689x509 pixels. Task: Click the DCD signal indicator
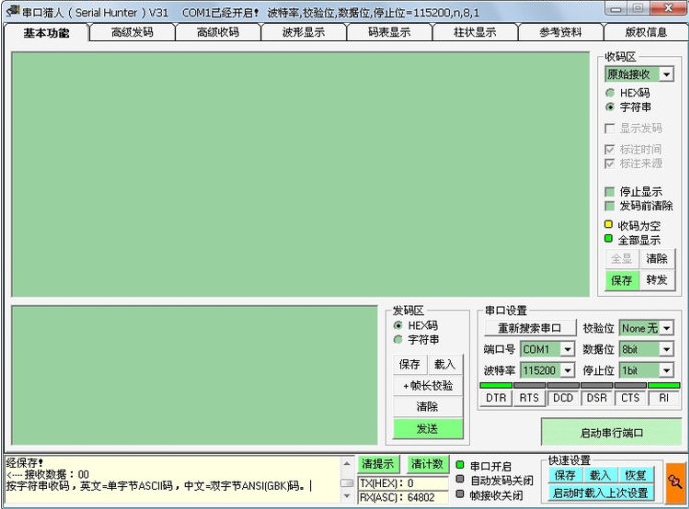pos(563,398)
